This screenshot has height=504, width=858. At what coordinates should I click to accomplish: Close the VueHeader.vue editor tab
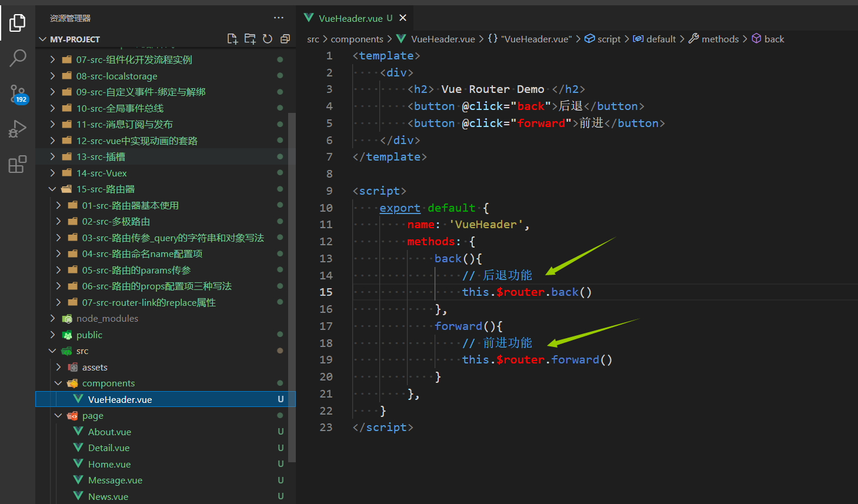(x=403, y=18)
